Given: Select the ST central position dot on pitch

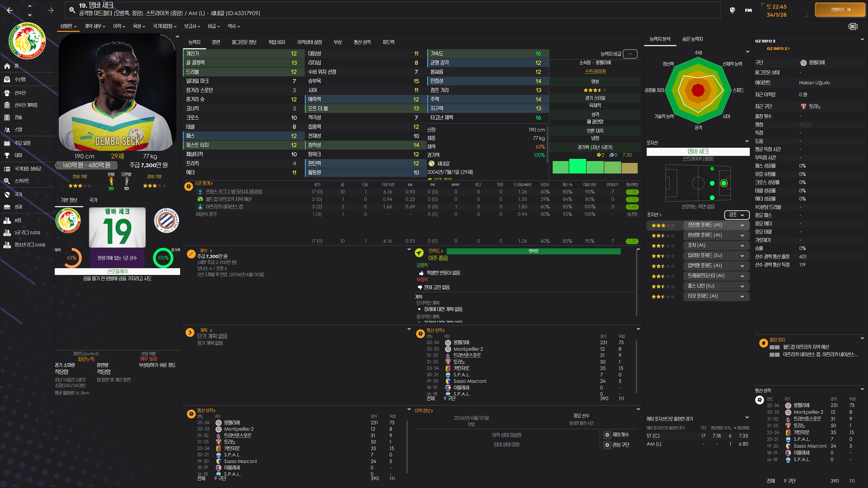Looking at the screenshot, I should tap(723, 183).
